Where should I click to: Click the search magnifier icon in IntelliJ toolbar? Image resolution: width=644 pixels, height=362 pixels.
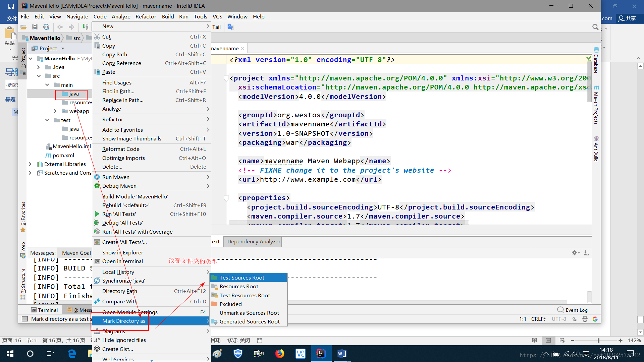point(595,27)
